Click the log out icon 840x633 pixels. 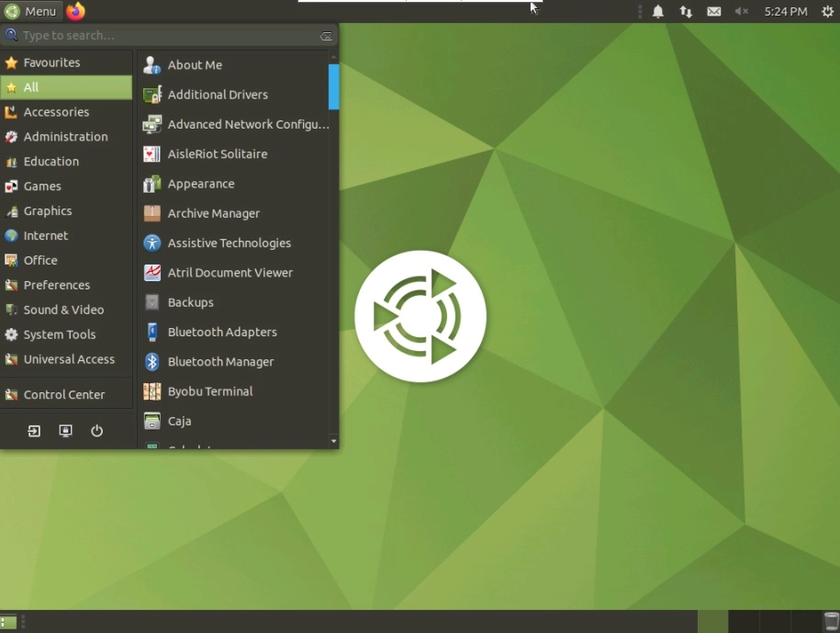(34, 431)
